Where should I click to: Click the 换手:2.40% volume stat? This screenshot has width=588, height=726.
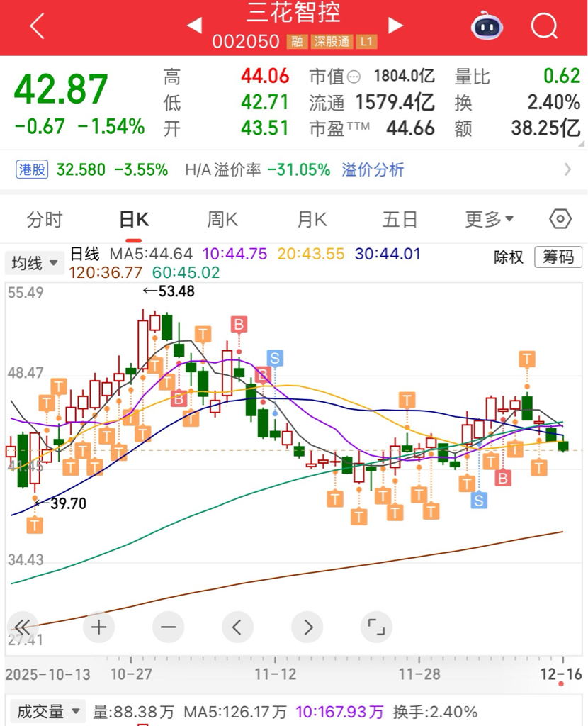pyautogui.click(x=436, y=712)
